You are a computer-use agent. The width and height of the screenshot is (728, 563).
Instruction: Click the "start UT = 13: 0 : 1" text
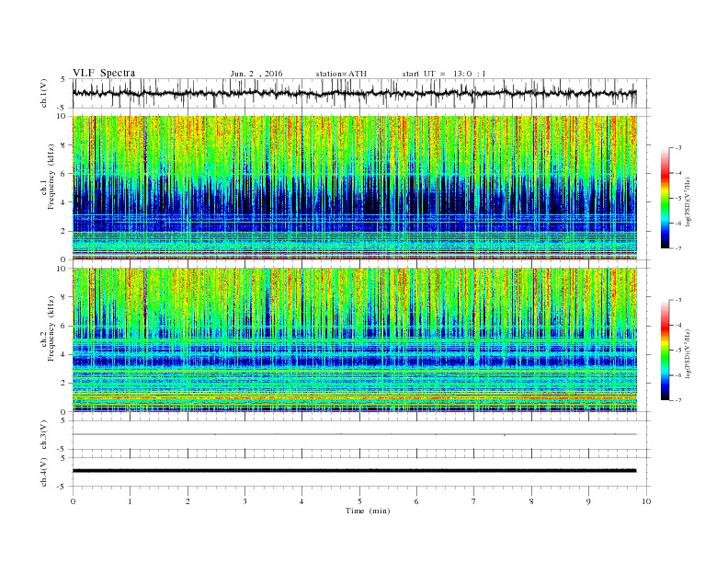444,74
